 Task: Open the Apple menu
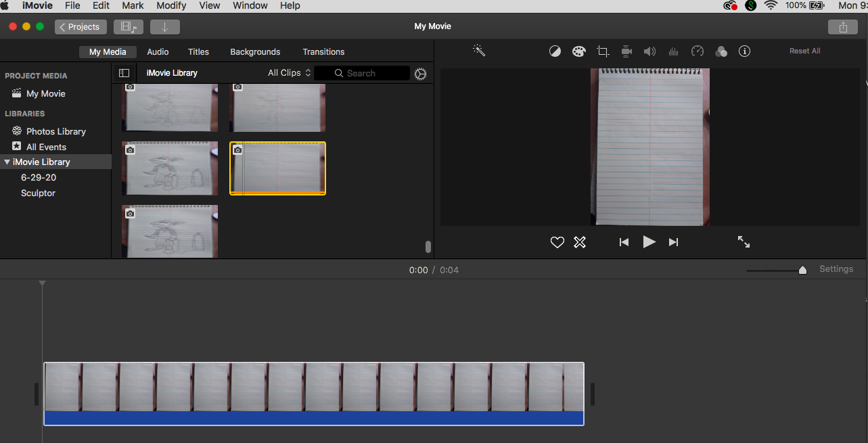coord(5,5)
